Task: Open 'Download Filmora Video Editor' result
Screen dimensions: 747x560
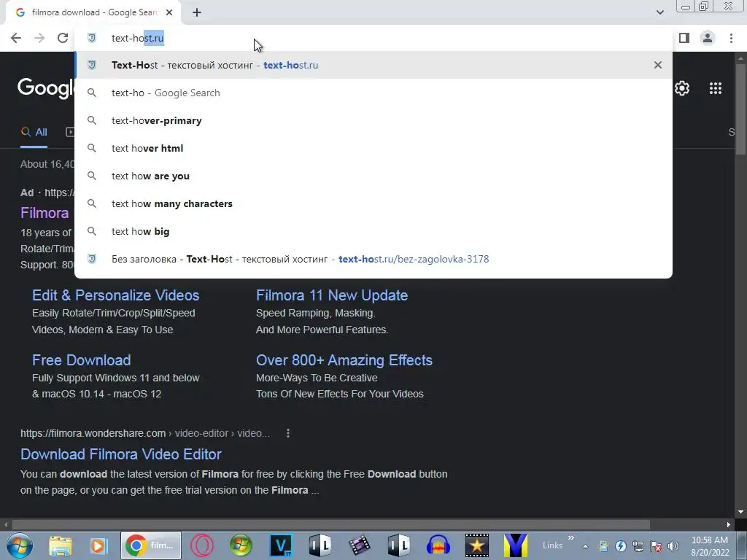Action: (121, 454)
